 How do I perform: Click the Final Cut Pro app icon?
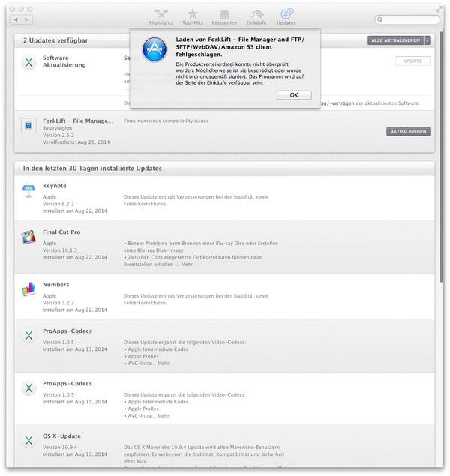click(x=28, y=237)
